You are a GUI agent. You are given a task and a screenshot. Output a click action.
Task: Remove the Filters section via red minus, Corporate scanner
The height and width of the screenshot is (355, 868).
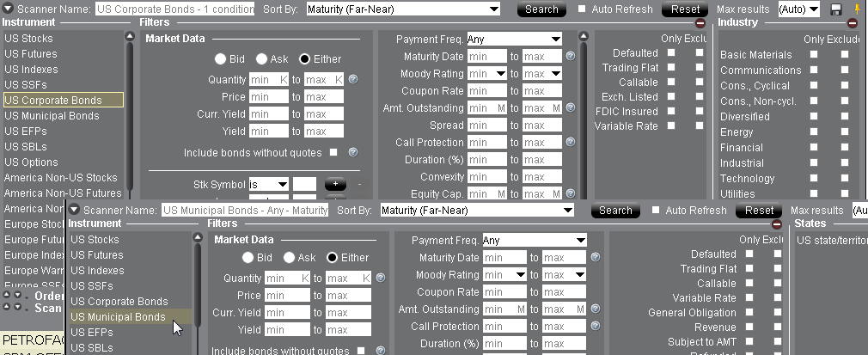(x=700, y=22)
